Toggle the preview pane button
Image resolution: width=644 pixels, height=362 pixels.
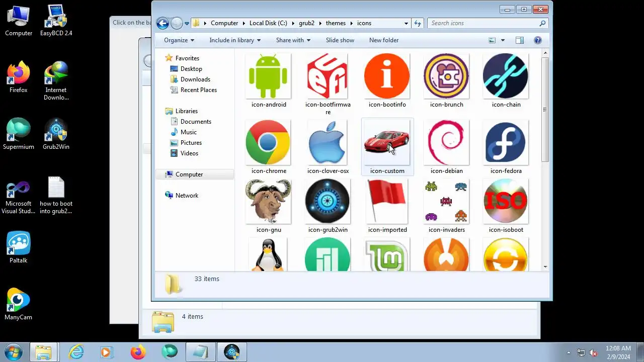point(520,40)
